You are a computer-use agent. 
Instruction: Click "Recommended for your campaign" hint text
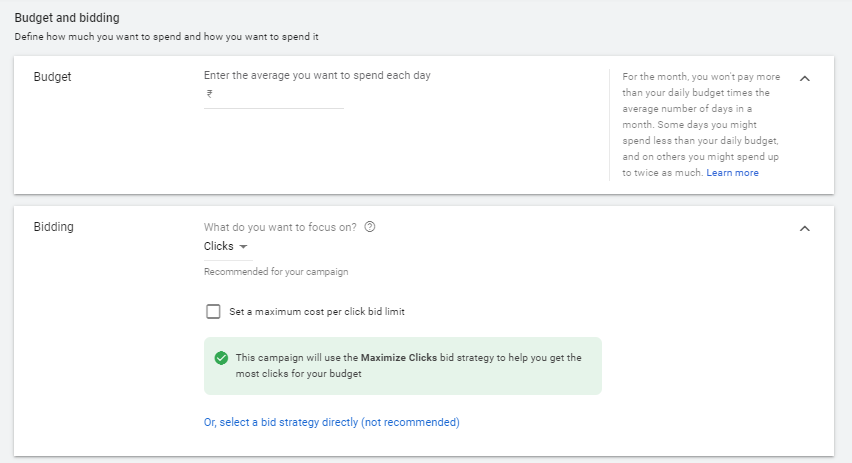[276, 271]
